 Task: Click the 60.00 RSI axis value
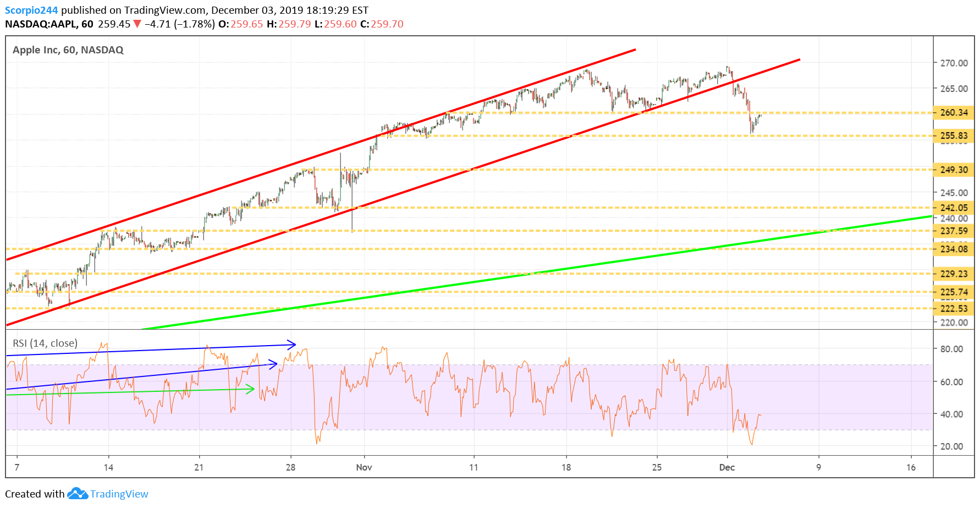(x=951, y=381)
